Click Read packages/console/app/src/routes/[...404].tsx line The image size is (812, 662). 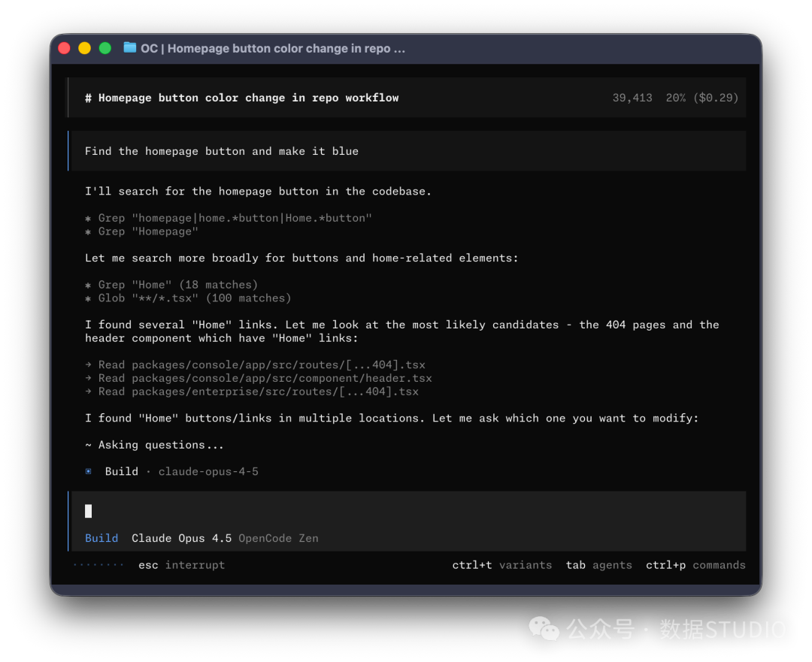(x=256, y=365)
